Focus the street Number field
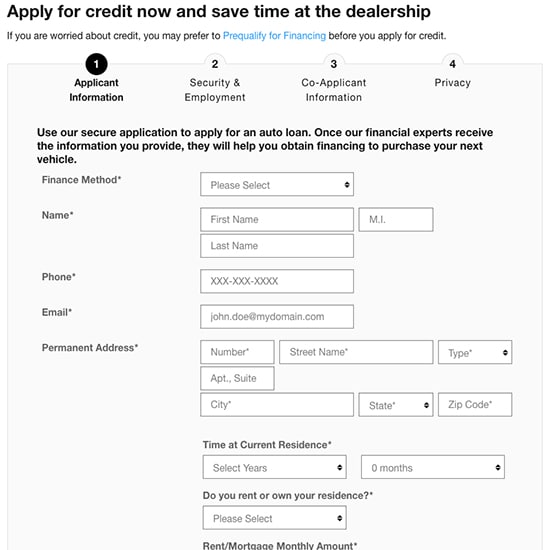 click(x=237, y=352)
